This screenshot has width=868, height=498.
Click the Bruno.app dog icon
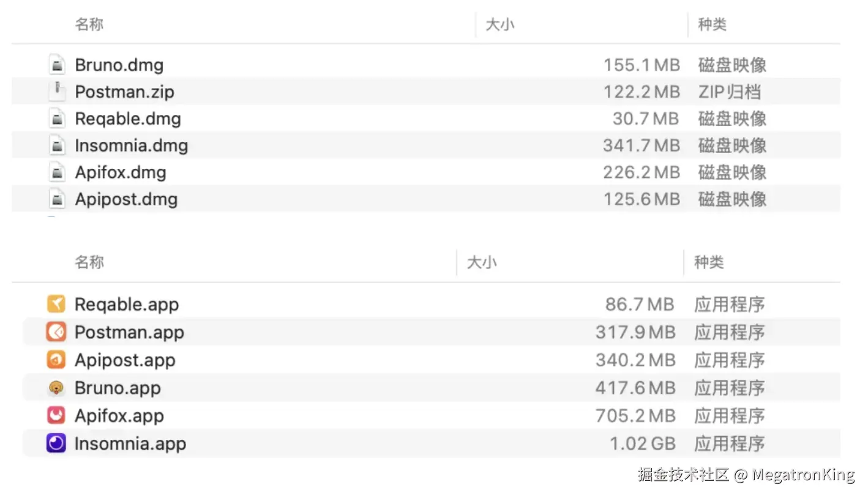click(56, 388)
